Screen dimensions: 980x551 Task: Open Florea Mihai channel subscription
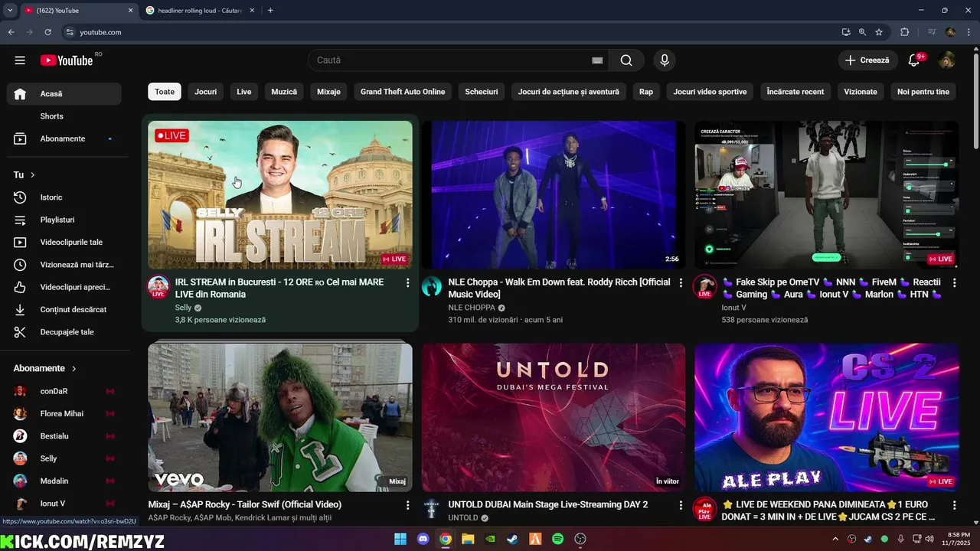pos(64,413)
